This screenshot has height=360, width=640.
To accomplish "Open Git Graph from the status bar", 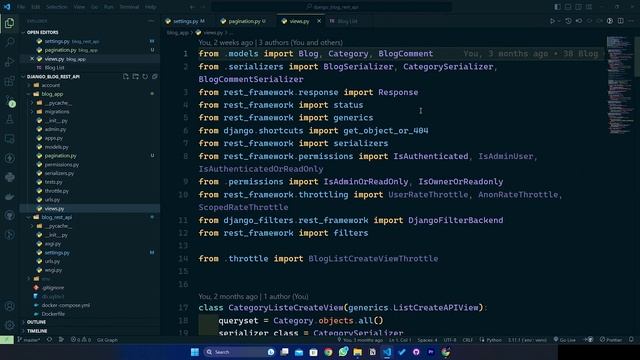I will (x=107, y=340).
